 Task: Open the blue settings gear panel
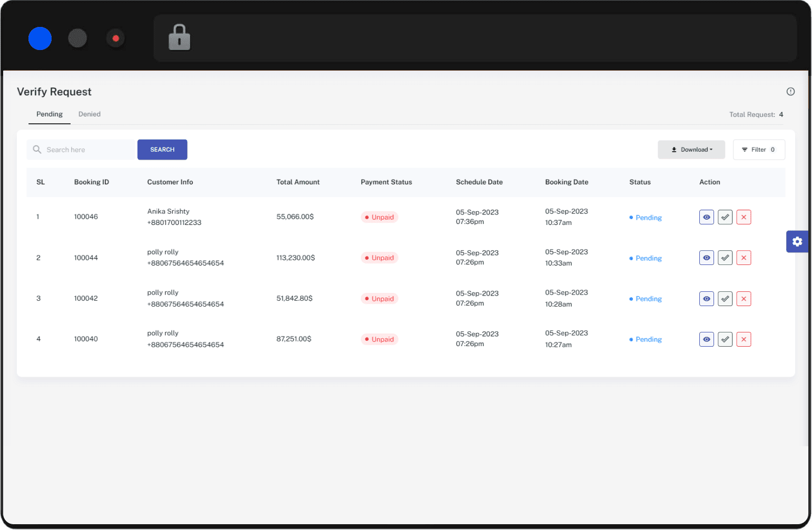coord(797,241)
